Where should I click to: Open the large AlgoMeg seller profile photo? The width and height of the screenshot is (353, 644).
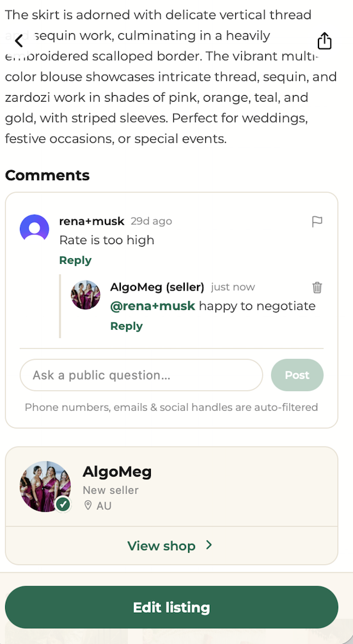(x=45, y=486)
